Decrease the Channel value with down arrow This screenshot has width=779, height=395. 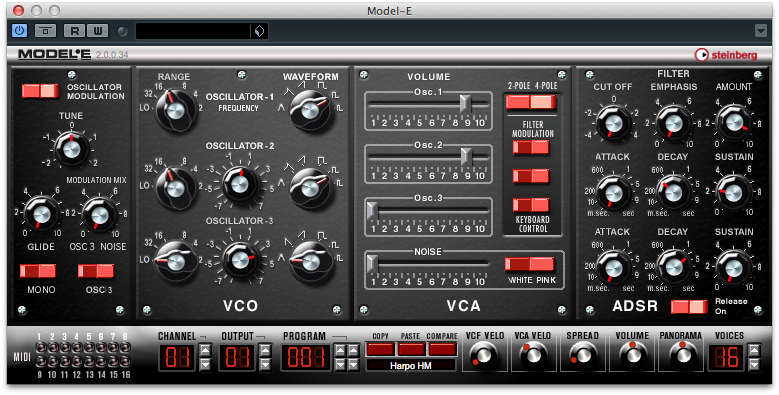click(x=205, y=365)
